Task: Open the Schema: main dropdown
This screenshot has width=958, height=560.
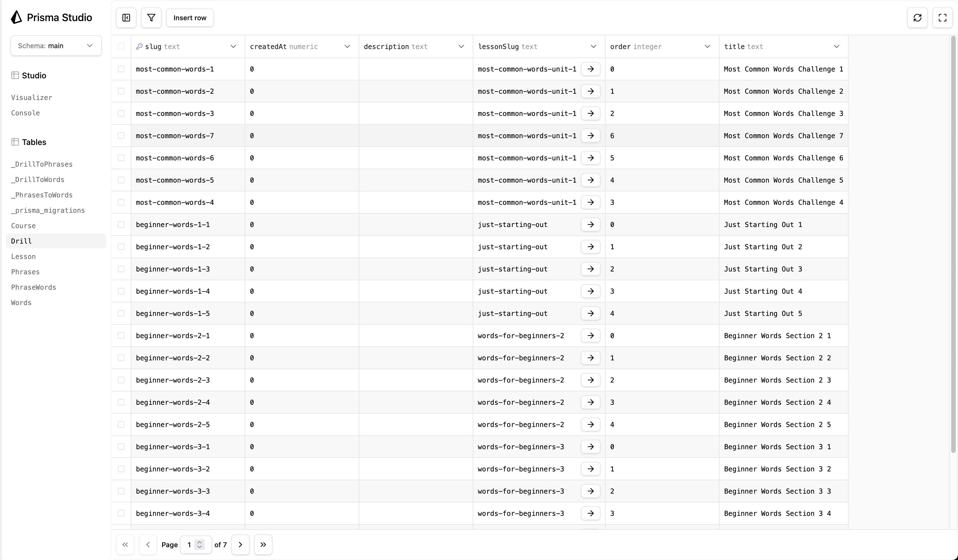Action: [x=56, y=46]
